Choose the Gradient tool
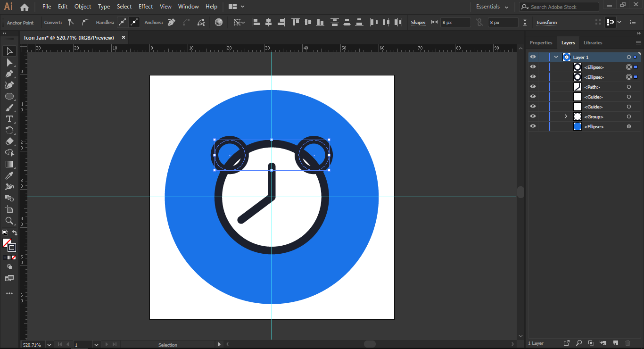 click(x=9, y=164)
